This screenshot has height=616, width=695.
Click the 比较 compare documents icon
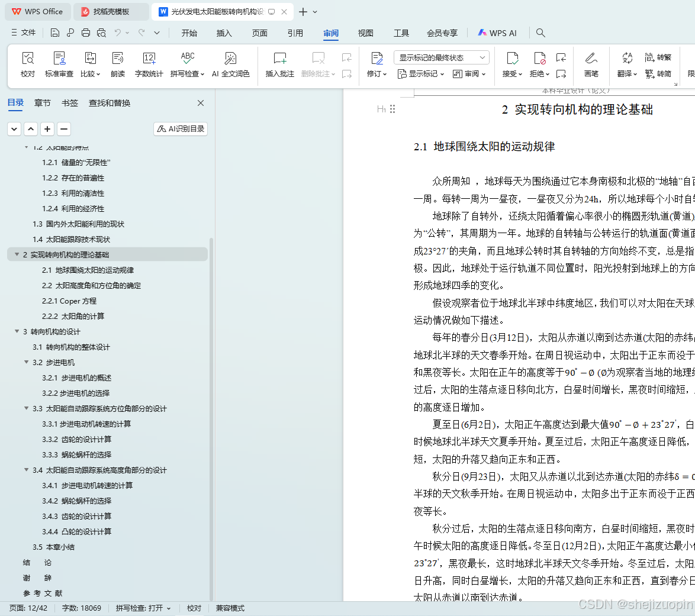(x=90, y=64)
